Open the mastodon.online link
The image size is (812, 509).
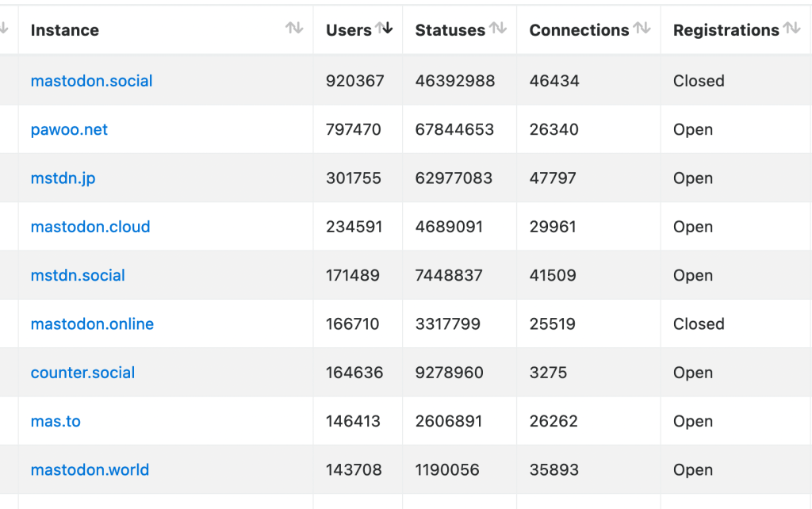(92, 324)
